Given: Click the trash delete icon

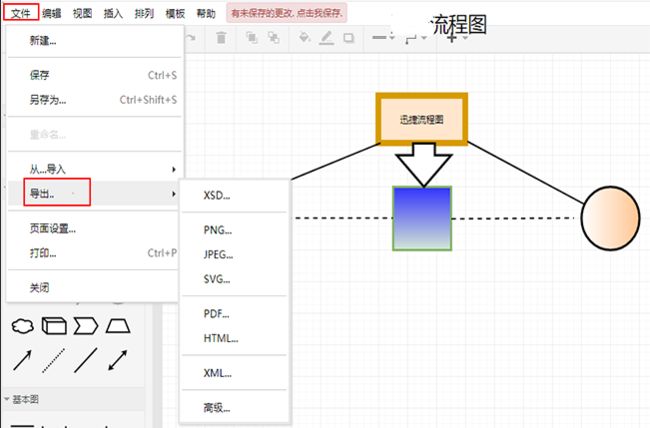Looking at the screenshot, I should pos(221,38).
